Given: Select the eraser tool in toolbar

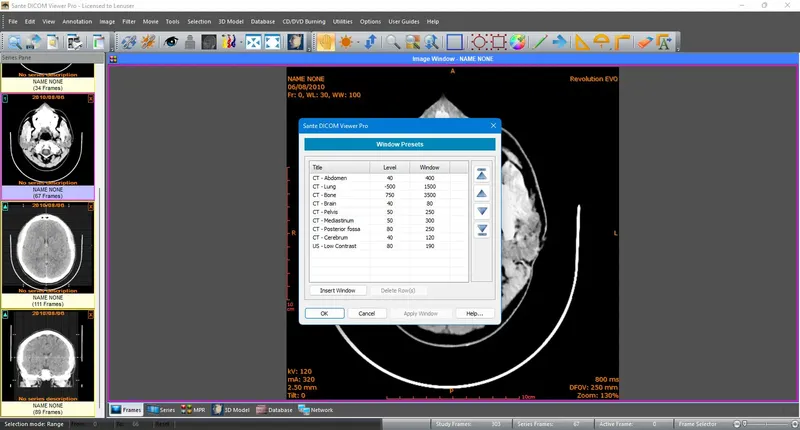Looking at the screenshot, I should [x=645, y=42].
